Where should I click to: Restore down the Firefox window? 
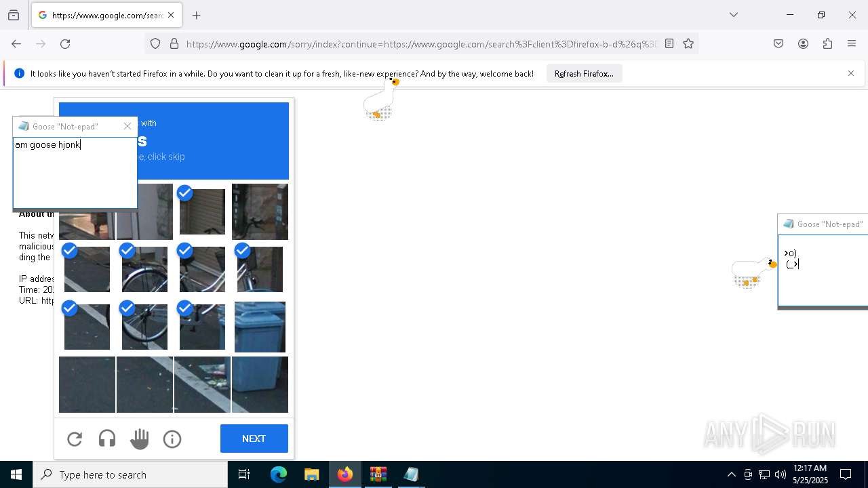(x=821, y=15)
